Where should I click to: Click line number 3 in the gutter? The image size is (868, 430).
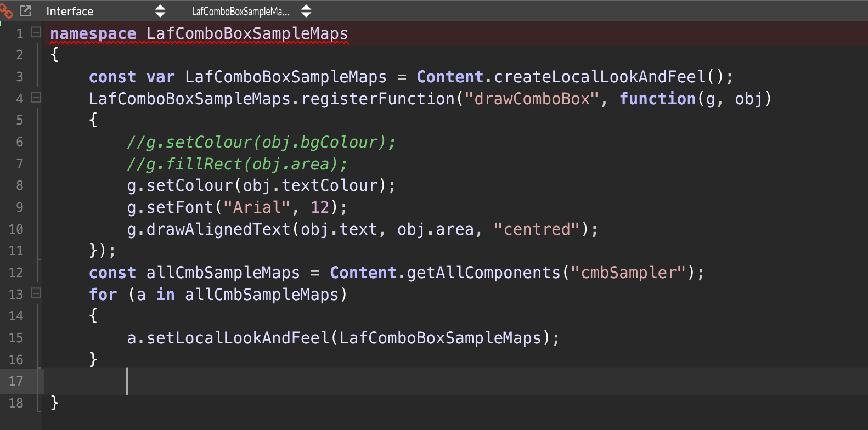coord(20,77)
